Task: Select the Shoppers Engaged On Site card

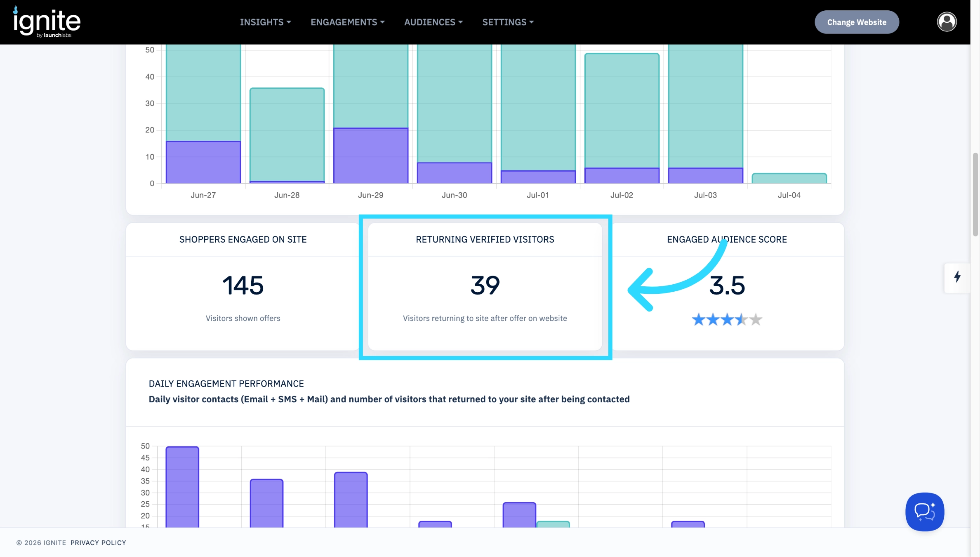Action: (243, 287)
